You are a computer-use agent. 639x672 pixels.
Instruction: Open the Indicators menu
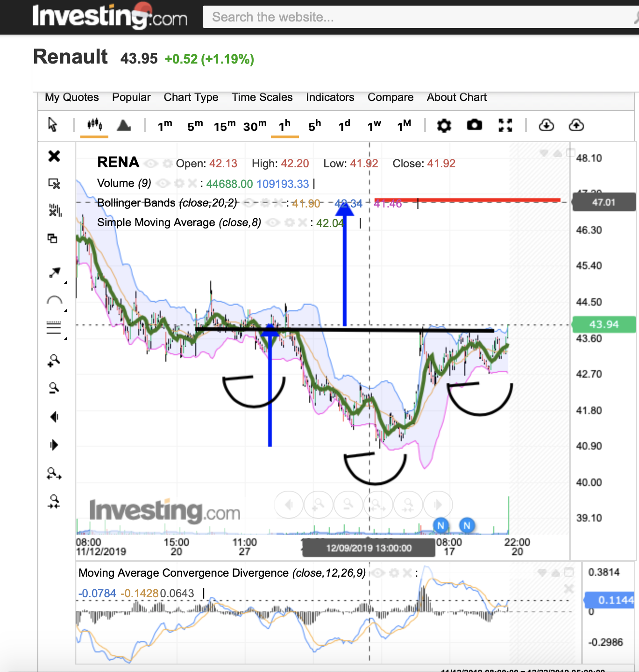[330, 97]
